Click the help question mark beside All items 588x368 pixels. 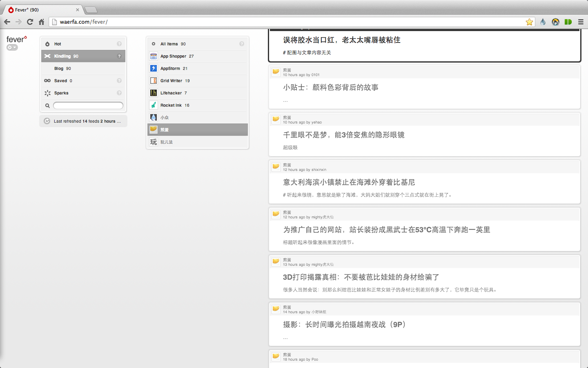coord(242,44)
